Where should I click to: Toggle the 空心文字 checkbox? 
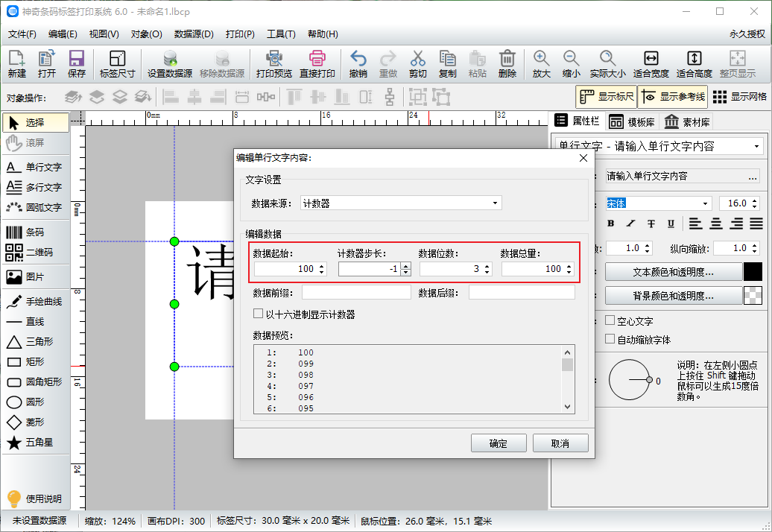pyautogui.click(x=610, y=320)
